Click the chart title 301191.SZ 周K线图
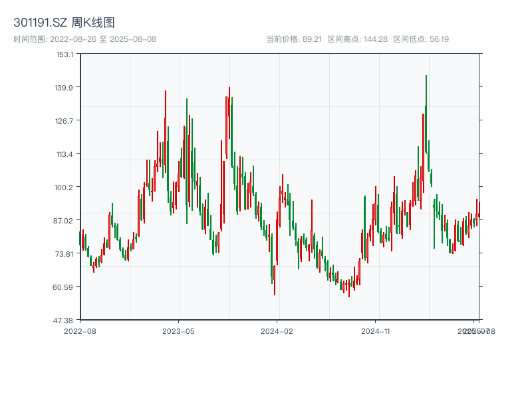The image size is (532, 399). (x=63, y=21)
